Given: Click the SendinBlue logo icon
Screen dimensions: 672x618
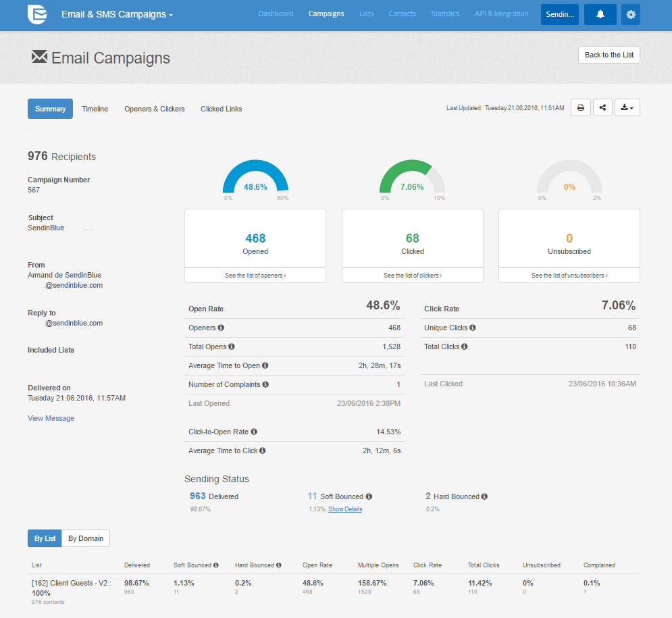Looking at the screenshot, I should point(37,14).
